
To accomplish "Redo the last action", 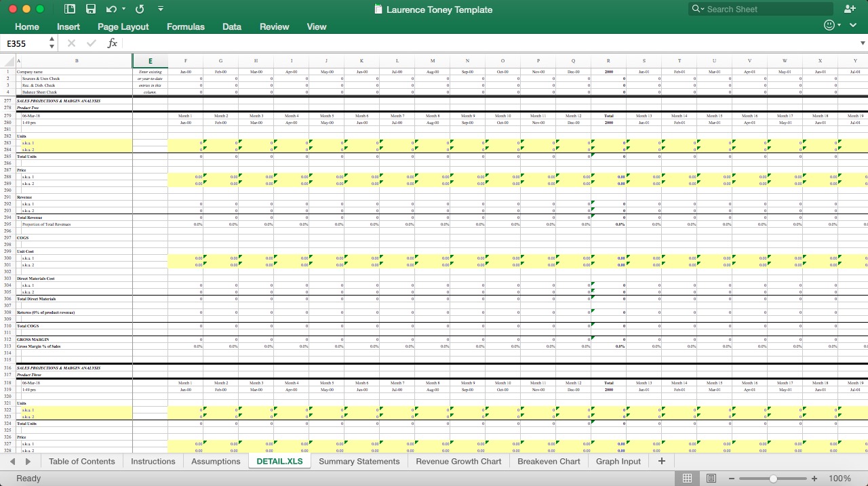I will (140, 9).
